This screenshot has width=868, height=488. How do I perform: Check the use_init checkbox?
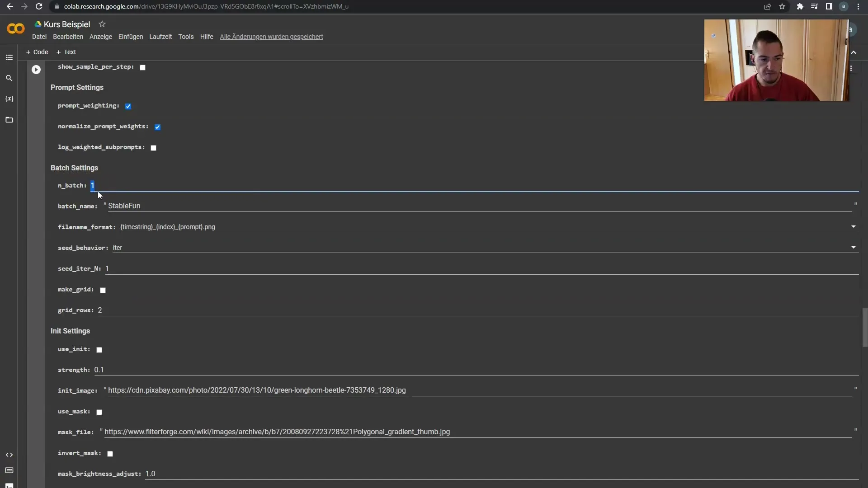pyautogui.click(x=99, y=350)
